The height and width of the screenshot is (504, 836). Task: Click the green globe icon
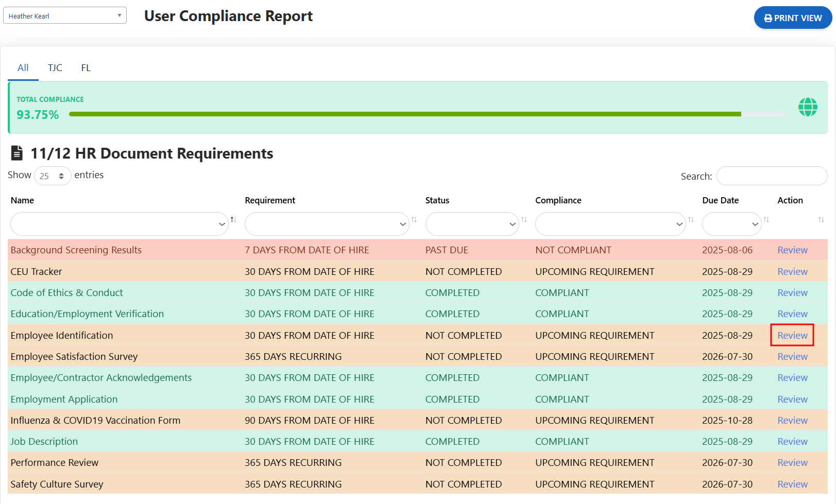[x=807, y=107]
